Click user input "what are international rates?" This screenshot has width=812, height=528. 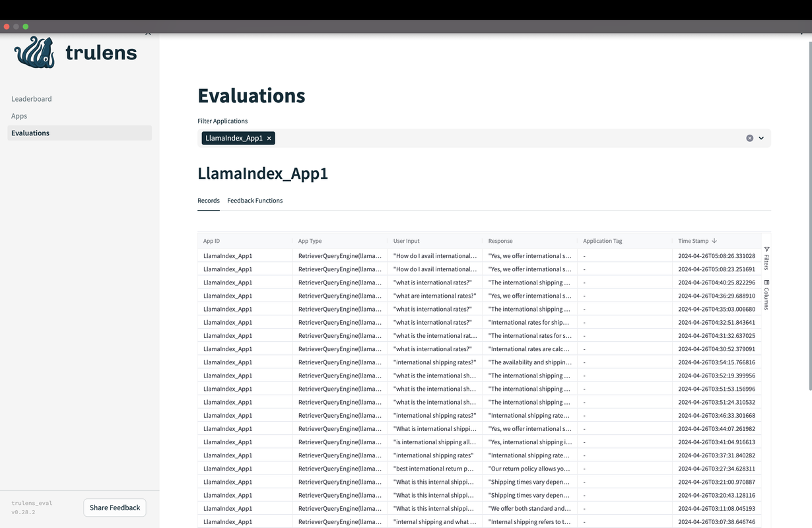click(434, 296)
